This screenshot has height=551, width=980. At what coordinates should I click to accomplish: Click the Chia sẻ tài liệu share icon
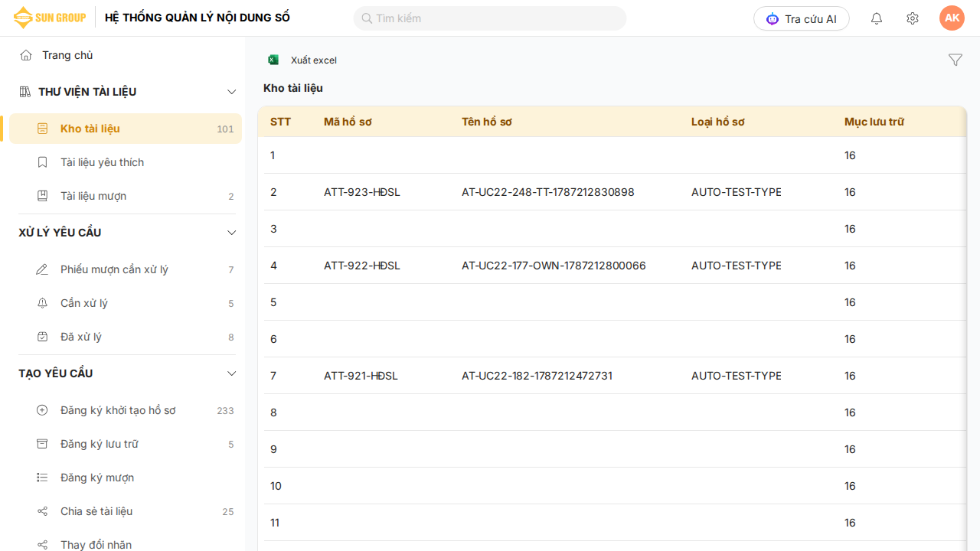[x=42, y=511]
